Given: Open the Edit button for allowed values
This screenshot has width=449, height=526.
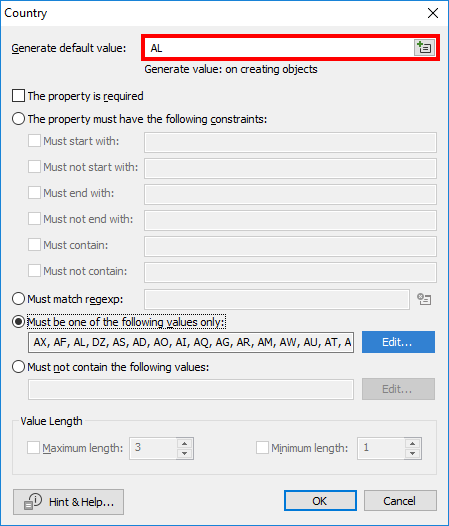Looking at the screenshot, I should pyautogui.click(x=398, y=342).
